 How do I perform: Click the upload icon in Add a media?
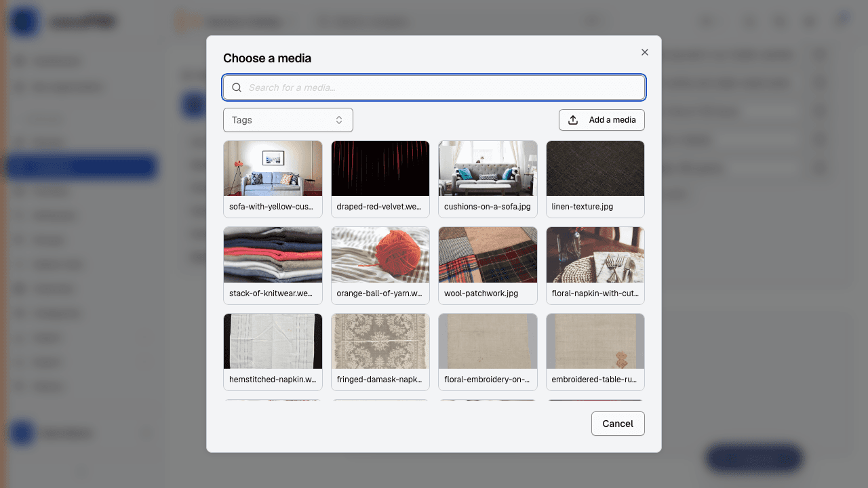click(573, 120)
